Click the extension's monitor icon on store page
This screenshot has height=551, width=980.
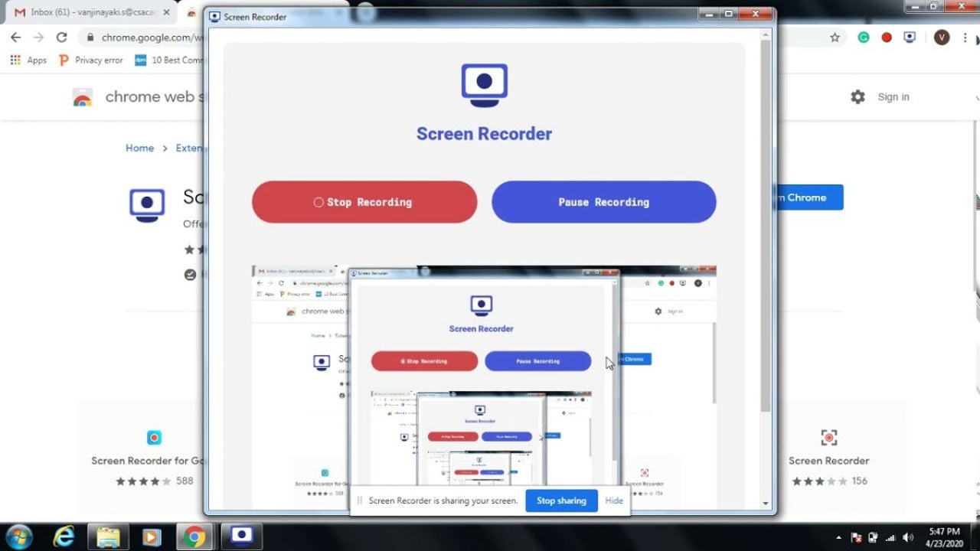point(147,205)
